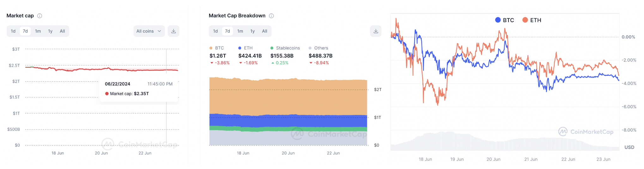Switch Market cap chart to 1y
The width and height of the screenshot is (644, 169).
click(x=50, y=31)
